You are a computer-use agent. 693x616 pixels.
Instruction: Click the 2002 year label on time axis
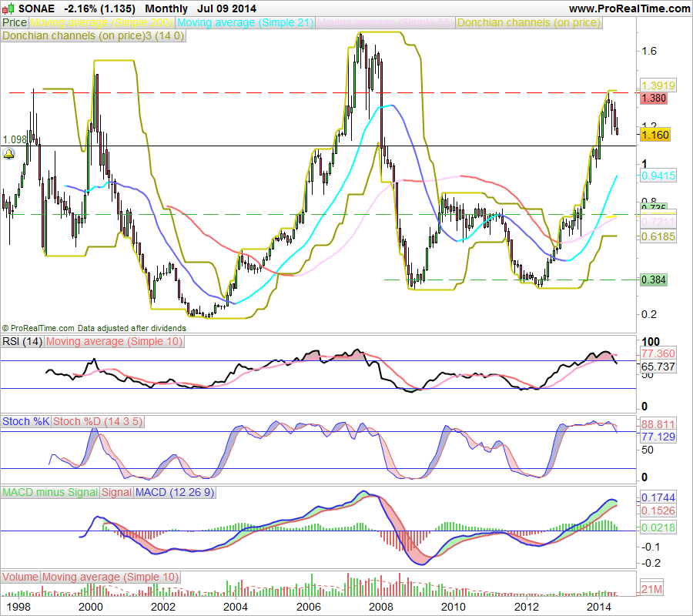[x=163, y=608]
